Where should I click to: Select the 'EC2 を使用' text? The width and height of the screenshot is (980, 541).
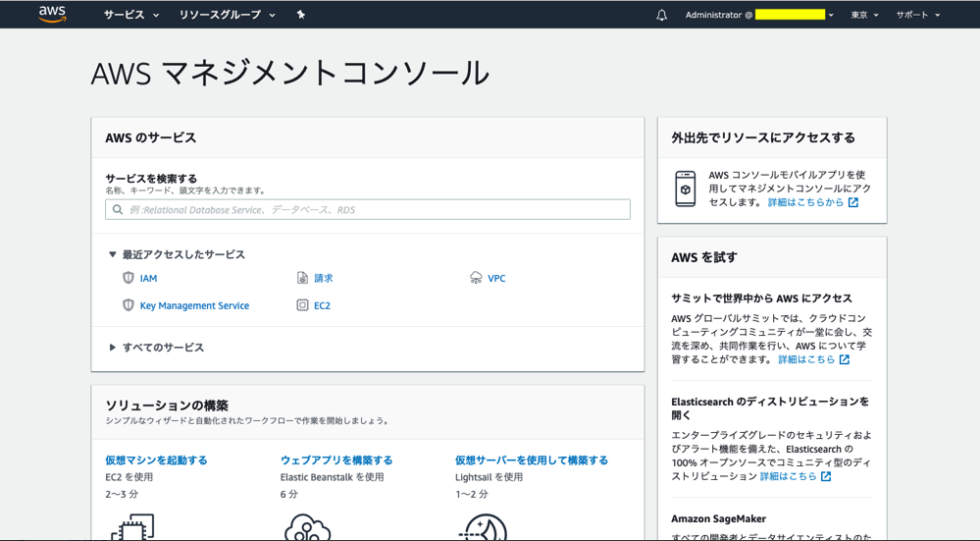[129, 477]
